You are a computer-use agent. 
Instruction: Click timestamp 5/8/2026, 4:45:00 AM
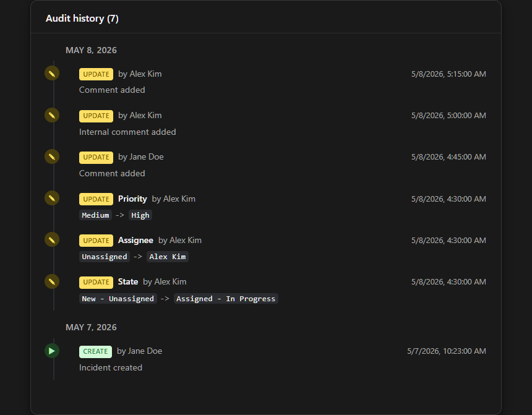(x=448, y=156)
